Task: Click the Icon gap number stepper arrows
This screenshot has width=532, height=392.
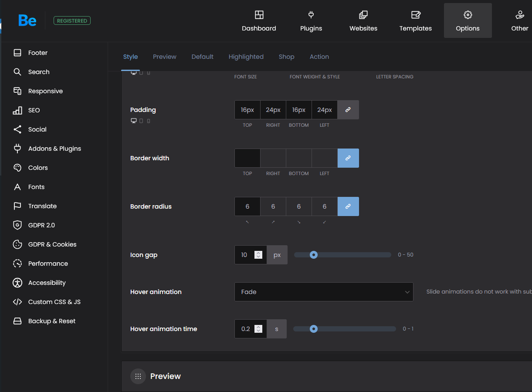Action: point(258,255)
